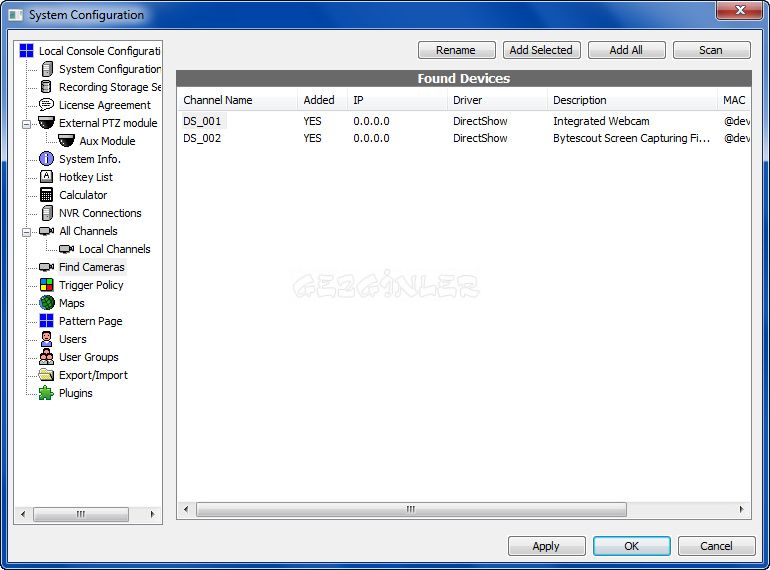Sort by IP column header
The width and height of the screenshot is (770, 570).
397,100
